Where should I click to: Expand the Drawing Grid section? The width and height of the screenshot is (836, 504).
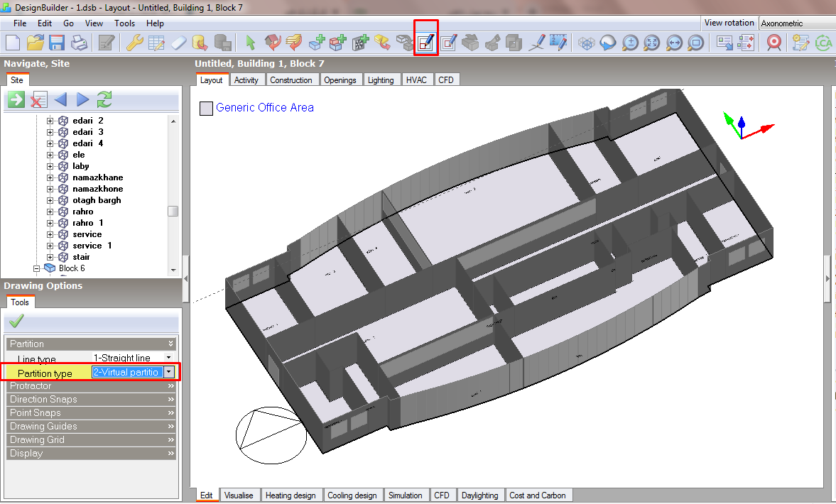pos(91,439)
